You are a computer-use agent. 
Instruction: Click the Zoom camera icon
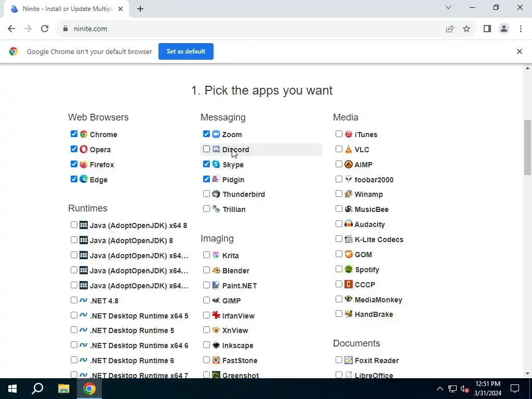click(216, 135)
